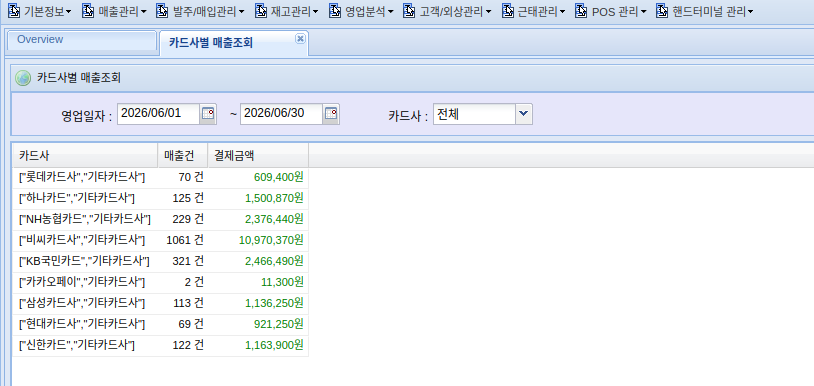Click the 1,500,870원 amount cell
Image resolution: width=814 pixels, height=386 pixels.
point(258,199)
